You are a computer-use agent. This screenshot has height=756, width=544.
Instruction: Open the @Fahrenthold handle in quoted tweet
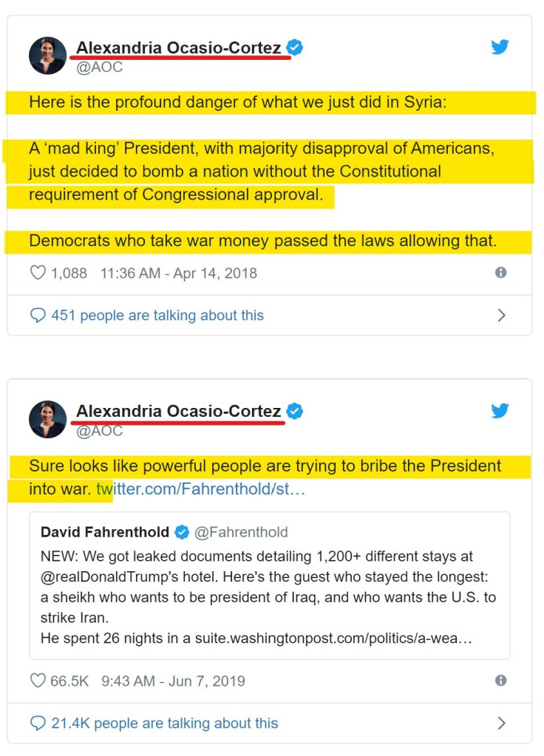tap(241, 532)
